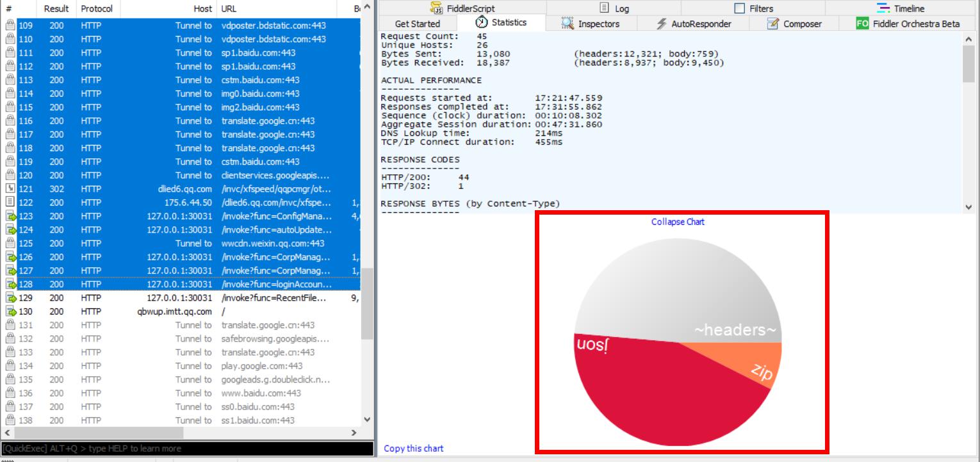Select session 130 qbwup.imtt.qq.com

coord(170,311)
